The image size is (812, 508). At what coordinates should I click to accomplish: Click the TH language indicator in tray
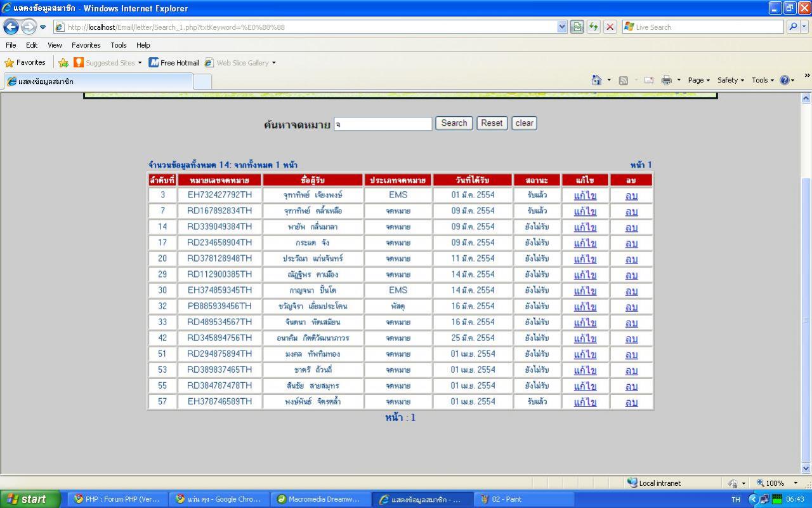pyautogui.click(x=736, y=500)
